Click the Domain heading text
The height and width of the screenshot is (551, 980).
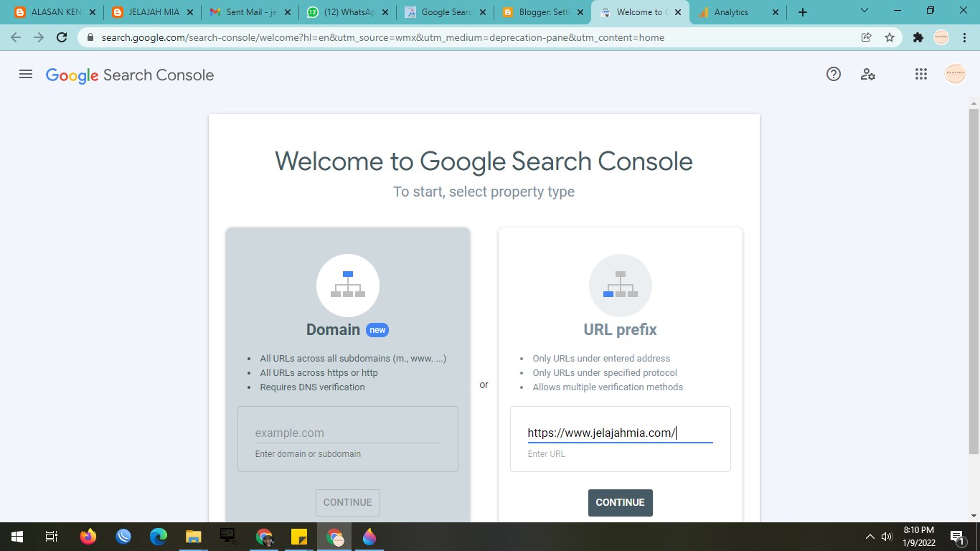point(333,330)
